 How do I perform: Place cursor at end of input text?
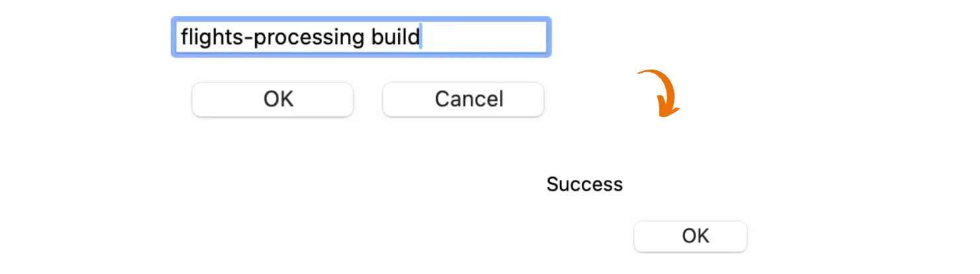click(x=421, y=37)
